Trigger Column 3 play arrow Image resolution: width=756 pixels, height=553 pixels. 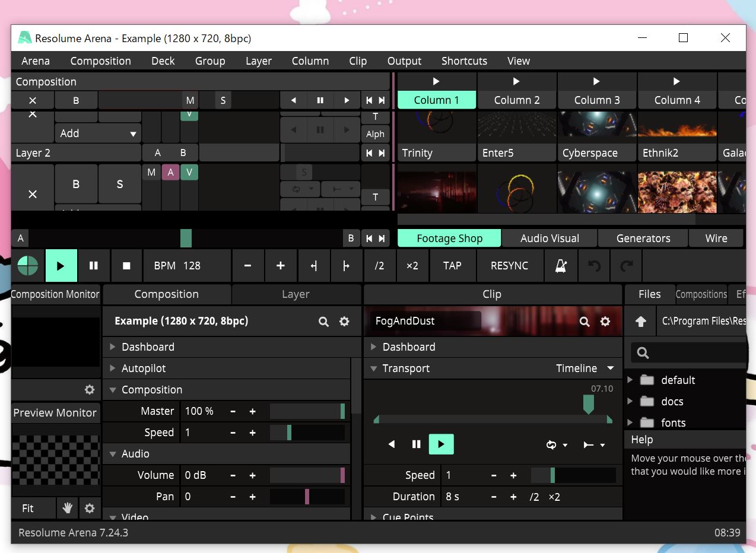click(596, 81)
